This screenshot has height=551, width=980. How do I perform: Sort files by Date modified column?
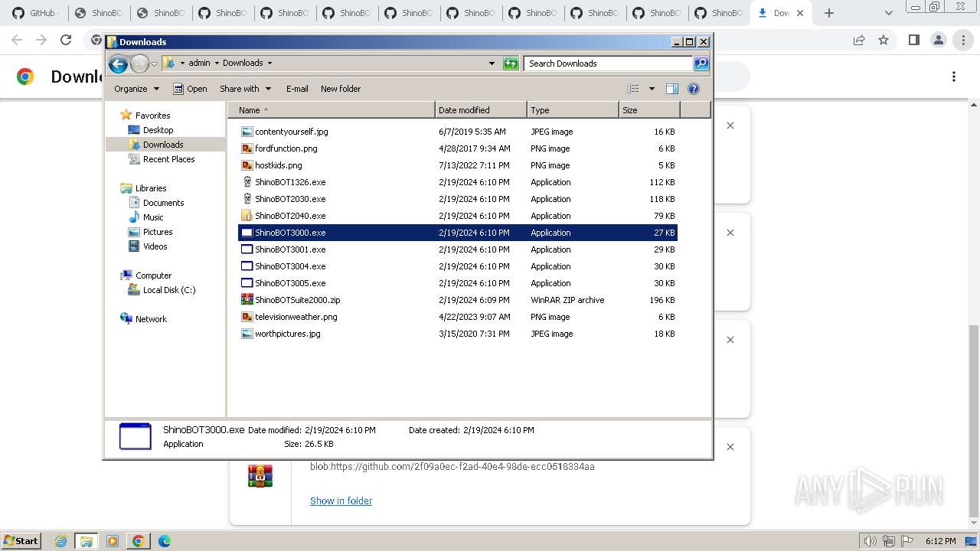[x=481, y=110]
